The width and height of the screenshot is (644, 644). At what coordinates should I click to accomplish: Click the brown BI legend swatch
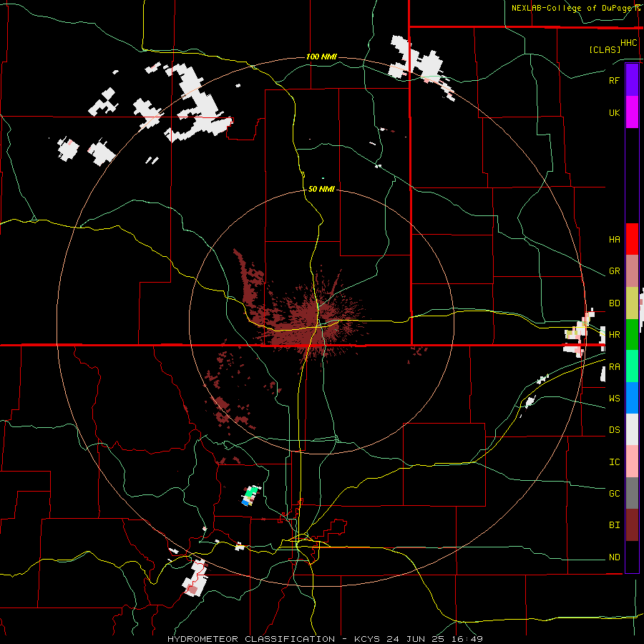632,525
